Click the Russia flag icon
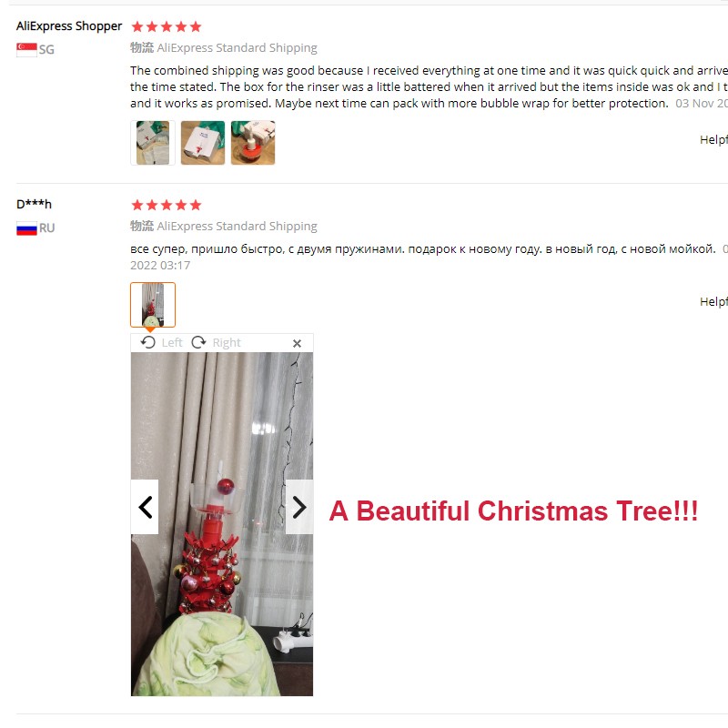This screenshot has width=728, height=728. (x=26, y=228)
